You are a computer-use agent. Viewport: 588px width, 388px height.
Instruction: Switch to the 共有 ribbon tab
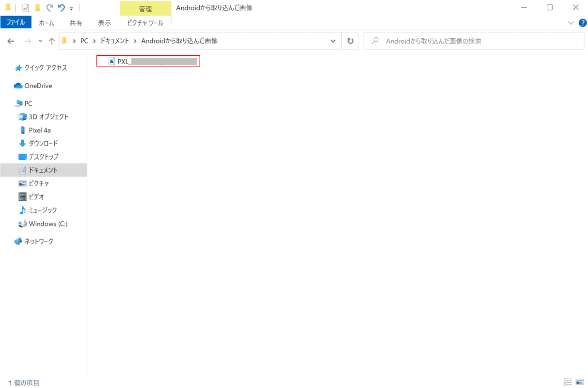76,22
